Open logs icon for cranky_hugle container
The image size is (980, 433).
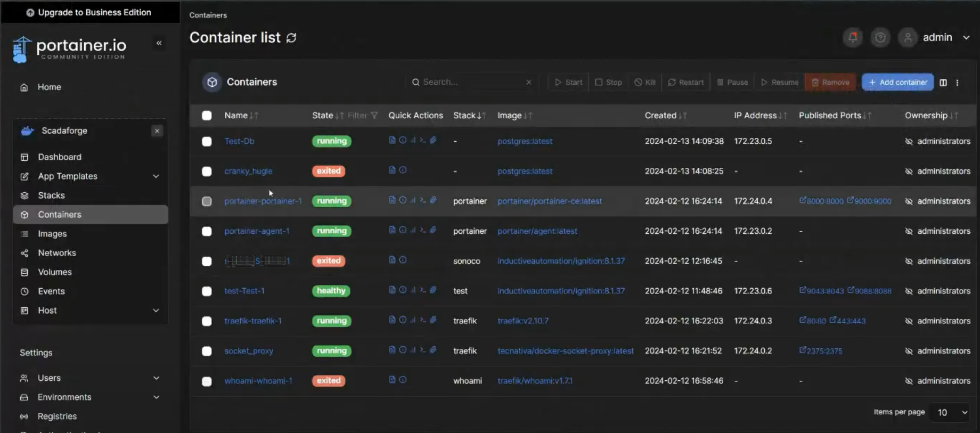tap(392, 170)
